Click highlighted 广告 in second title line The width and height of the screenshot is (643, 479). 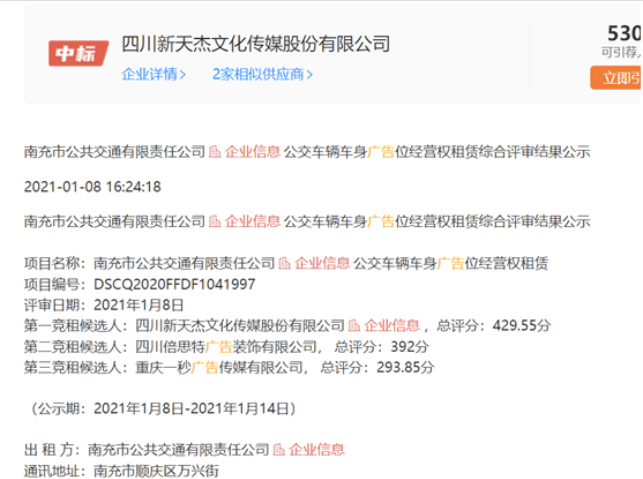point(381,221)
